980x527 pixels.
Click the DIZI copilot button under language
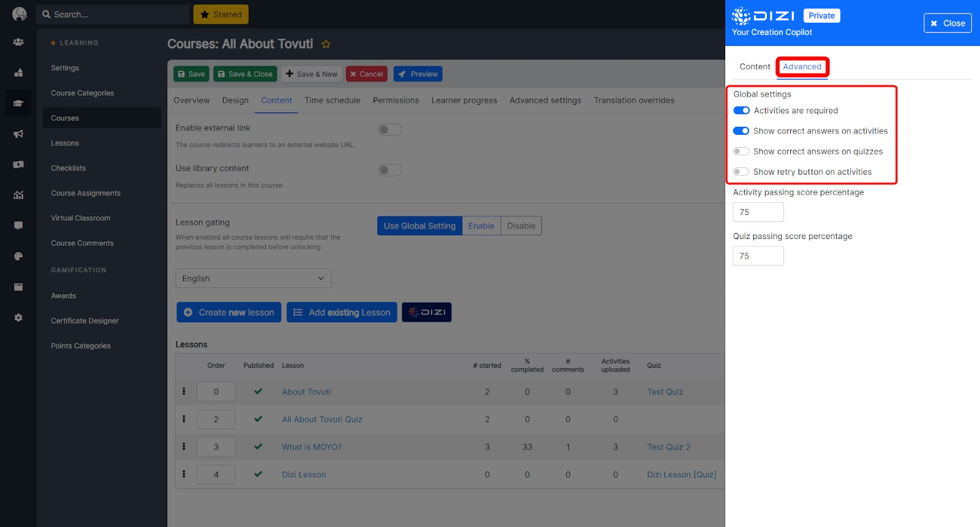click(x=426, y=313)
